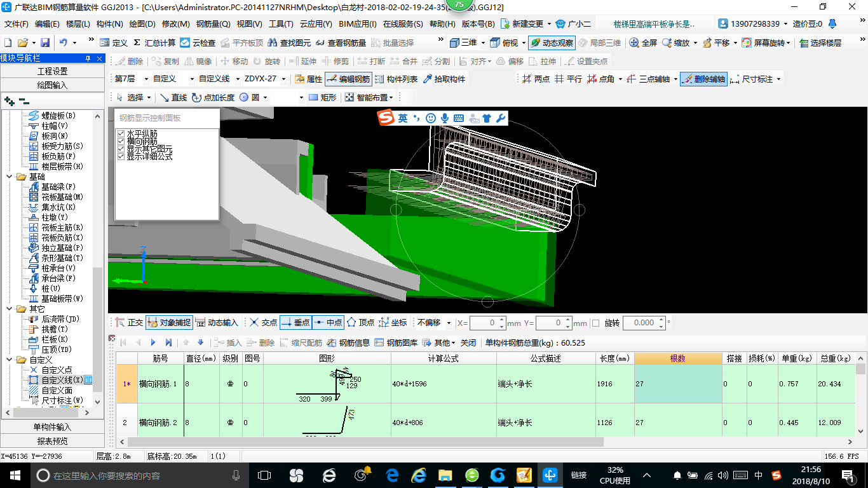Click the 全屏 fullscreen tool
This screenshot has height=488, width=868.
[x=643, y=43]
